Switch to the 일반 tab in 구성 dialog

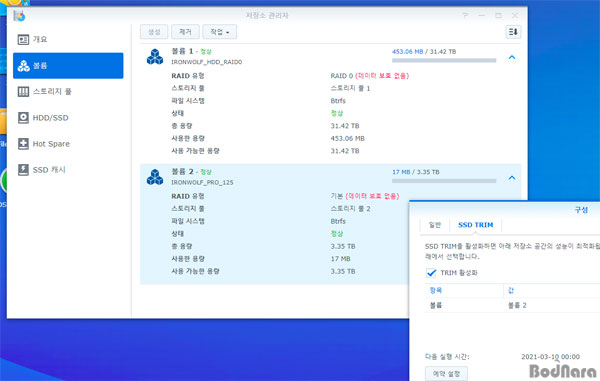pyautogui.click(x=435, y=225)
